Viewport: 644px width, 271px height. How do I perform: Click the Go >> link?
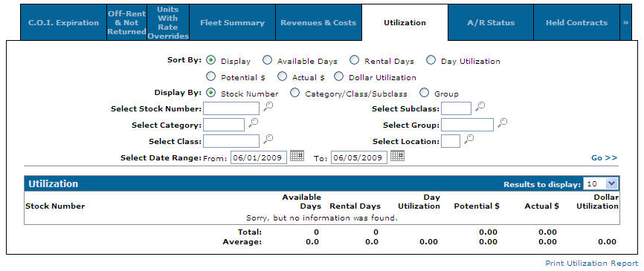tap(604, 157)
